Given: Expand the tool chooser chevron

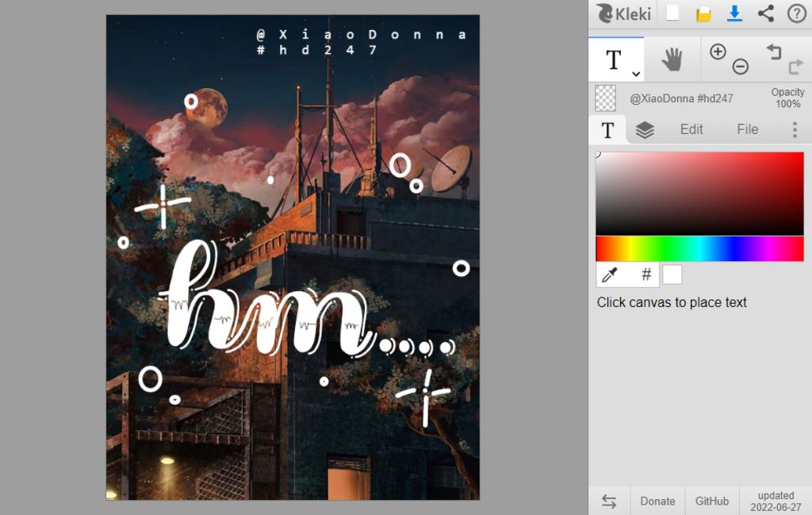Looking at the screenshot, I should click(x=636, y=74).
